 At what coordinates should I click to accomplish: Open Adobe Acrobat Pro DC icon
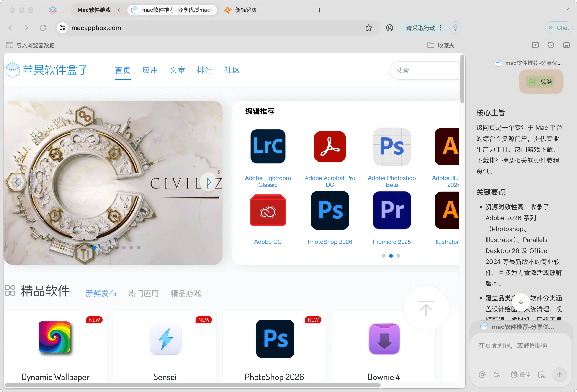(x=330, y=147)
